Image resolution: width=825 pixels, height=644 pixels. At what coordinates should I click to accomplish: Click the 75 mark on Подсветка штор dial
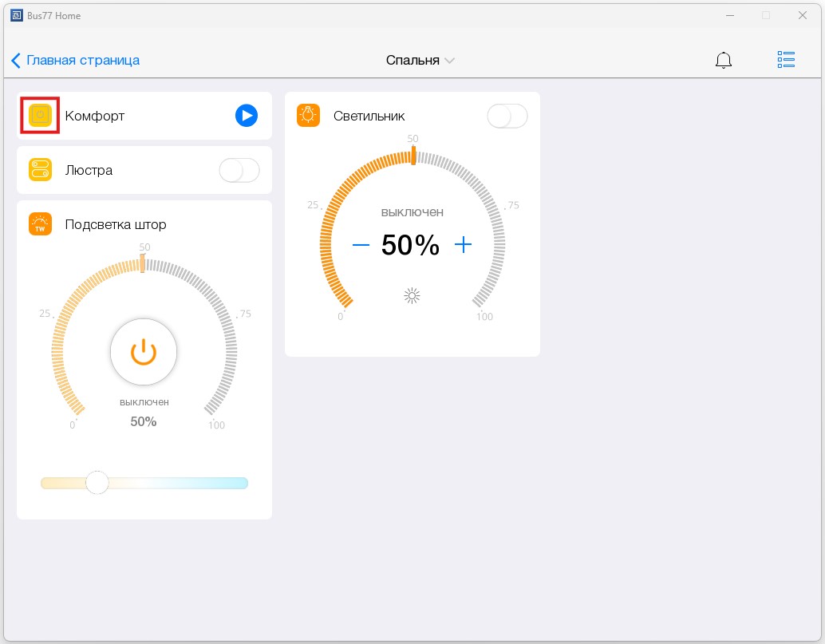[x=245, y=314]
